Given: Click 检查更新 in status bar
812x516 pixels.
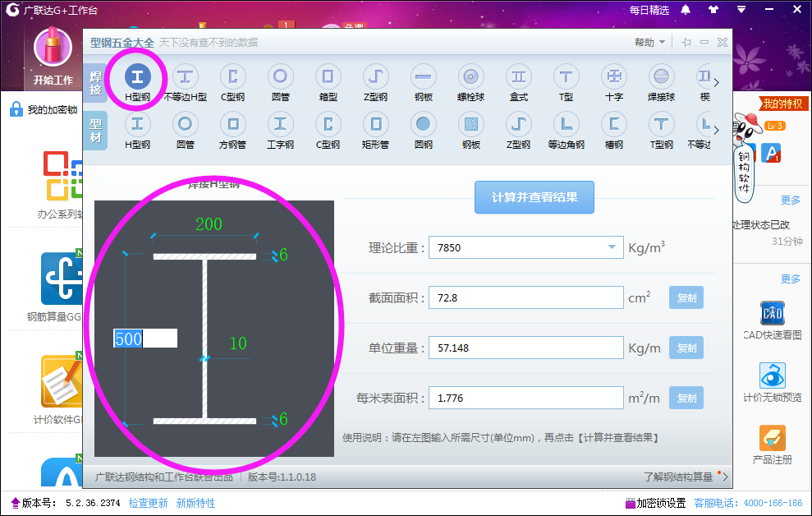Looking at the screenshot, I should click(x=148, y=503).
